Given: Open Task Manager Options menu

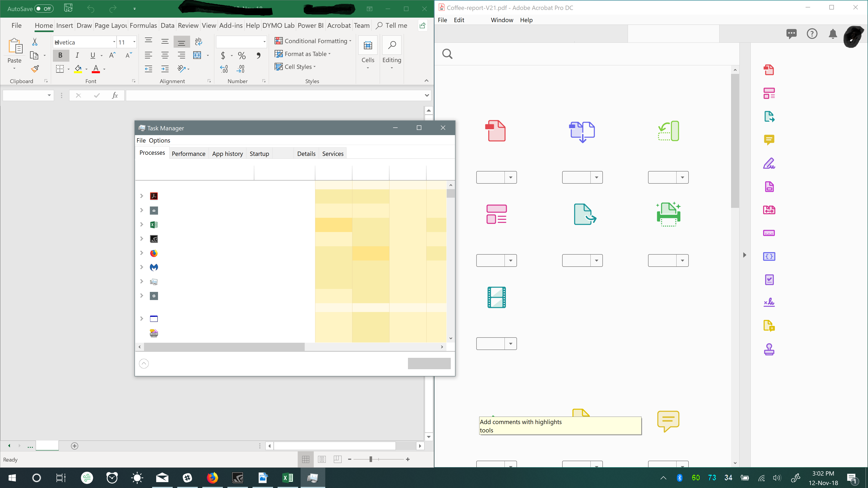Looking at the screenshot, I should 159,141.
